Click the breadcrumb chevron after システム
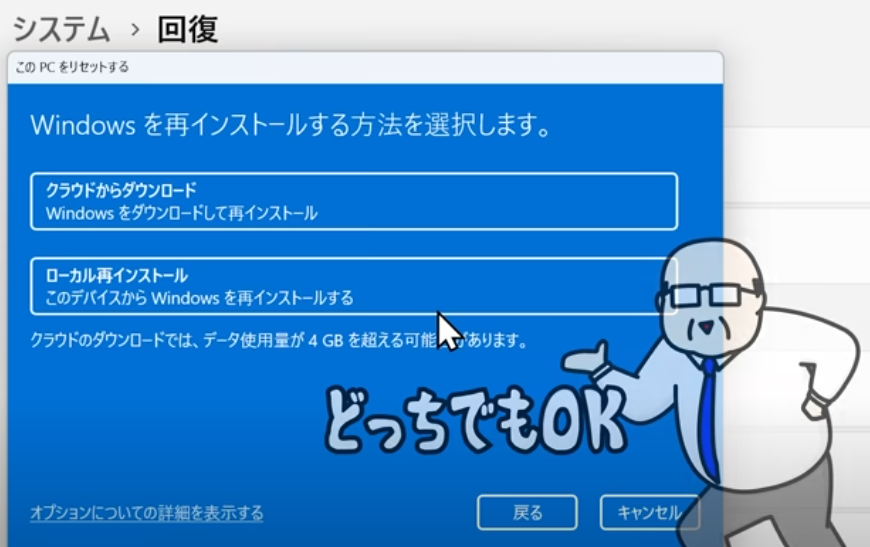Screen dimensions: 870x547 coord(135,29)
